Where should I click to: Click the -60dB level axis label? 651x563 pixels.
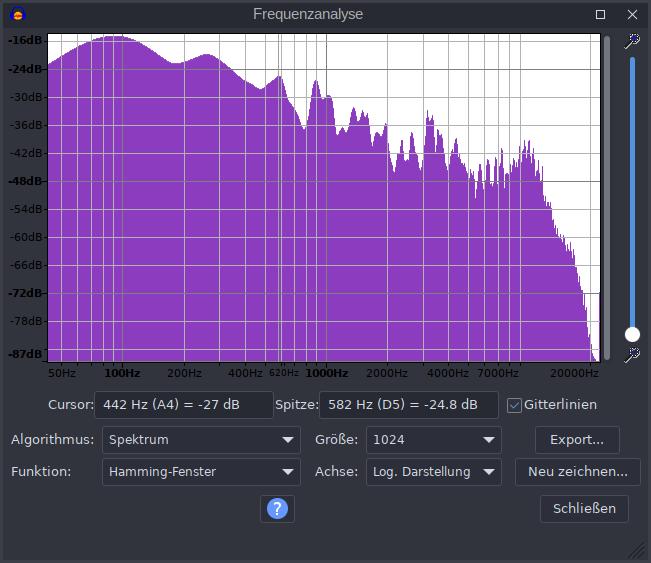[25, 237]
